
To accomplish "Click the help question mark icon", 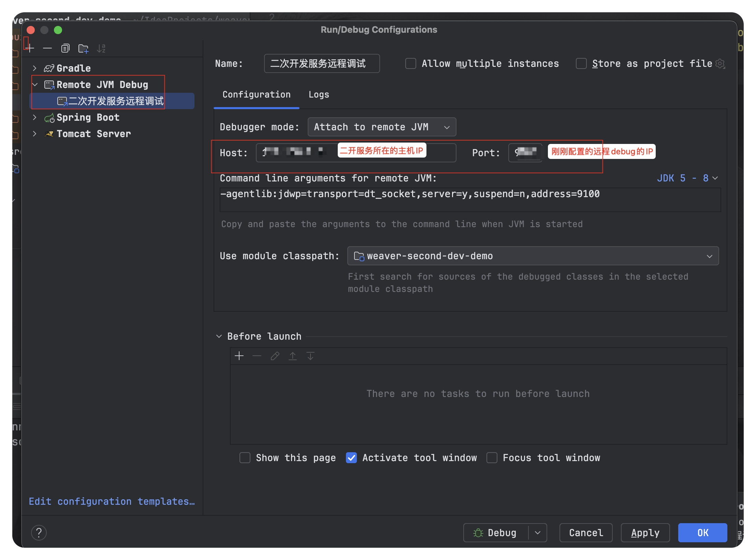I will pos(39,532).
